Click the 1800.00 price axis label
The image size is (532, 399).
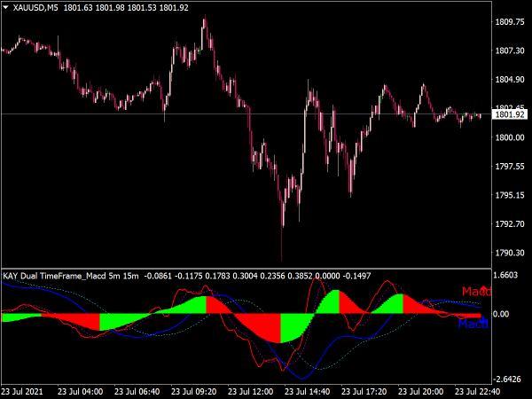tap(510, 137)
